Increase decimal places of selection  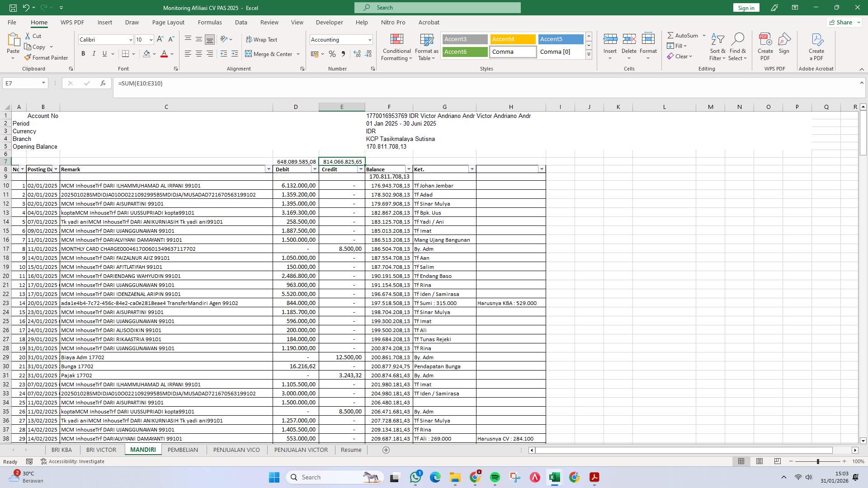[x=357, y=54]
